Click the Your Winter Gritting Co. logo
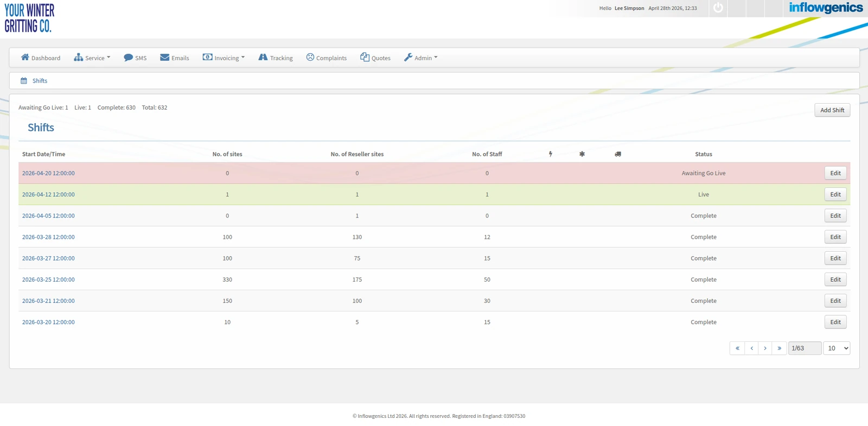 29,18
